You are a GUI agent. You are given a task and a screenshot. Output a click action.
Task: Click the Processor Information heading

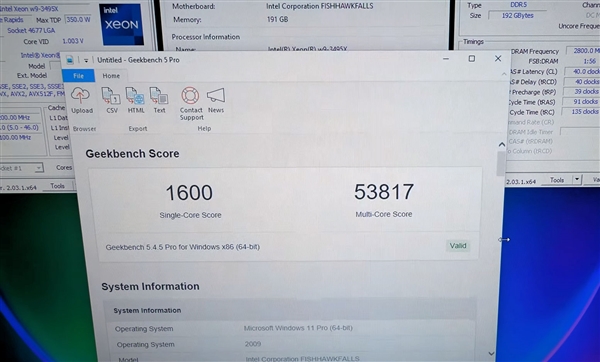tap(205, 37)
